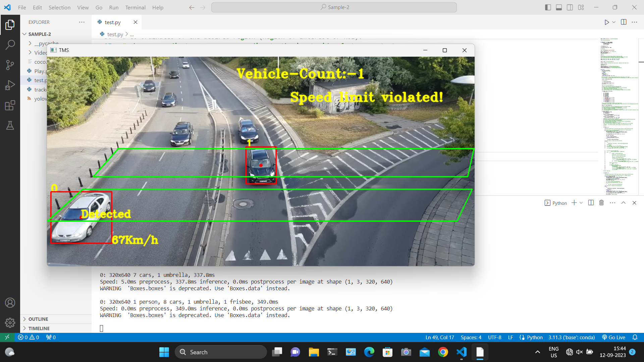The image size is (644, 362).
Task: Click the Windows taskbar search box
Action: click(221, 352)
